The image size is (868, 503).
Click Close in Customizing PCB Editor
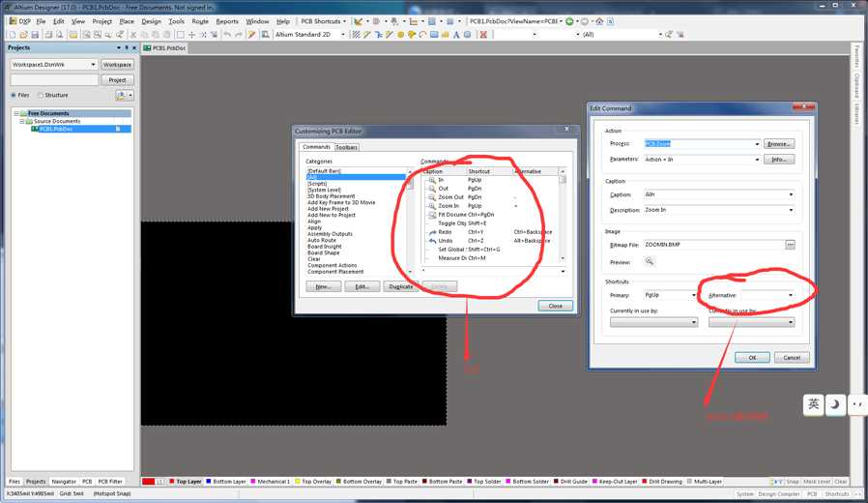tap(555, 306)
